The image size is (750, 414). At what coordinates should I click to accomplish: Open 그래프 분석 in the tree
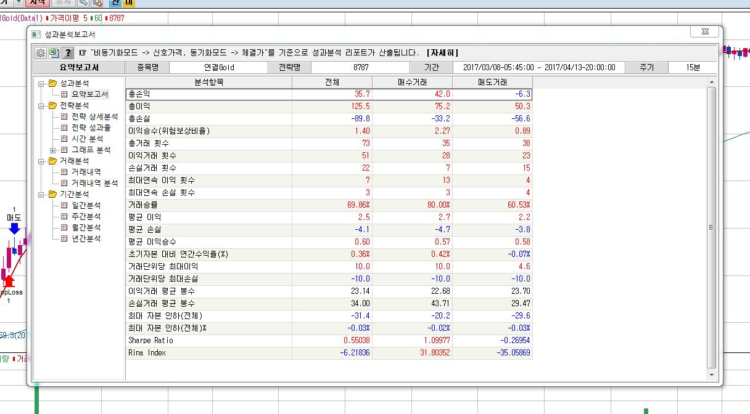click(x=91, y=150)
